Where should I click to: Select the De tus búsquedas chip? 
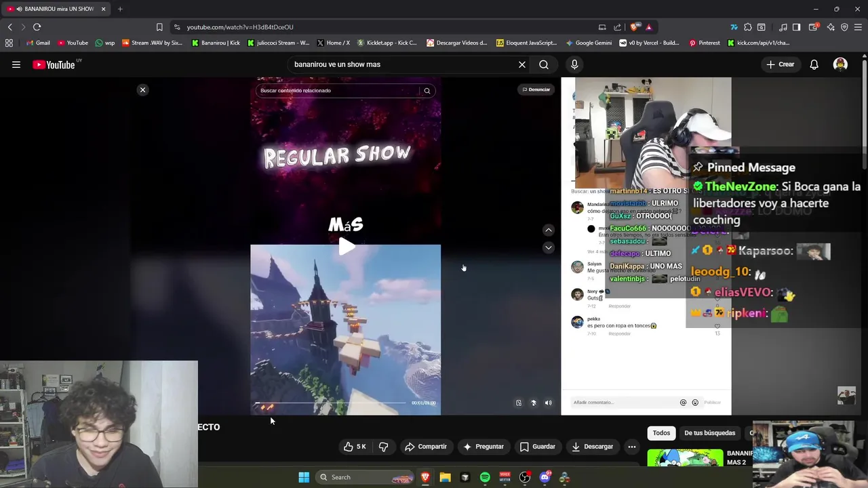pyautogui.click(x=709, y=433)
